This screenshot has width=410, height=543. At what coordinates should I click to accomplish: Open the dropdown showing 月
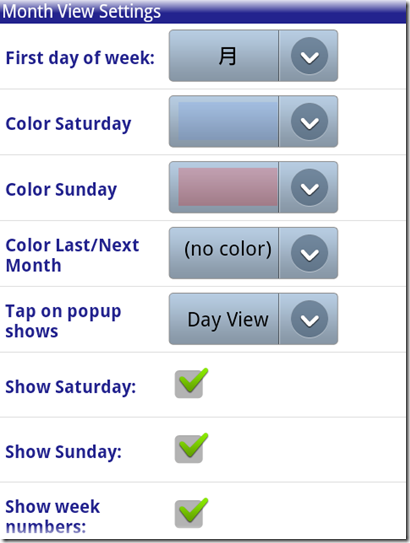pos(253,56)
